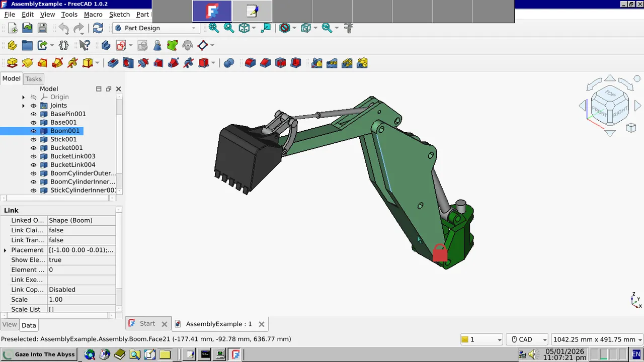Expand the Joints tree item
The width and height of the screenshot is (644, 362).
(x=23, y=105)
